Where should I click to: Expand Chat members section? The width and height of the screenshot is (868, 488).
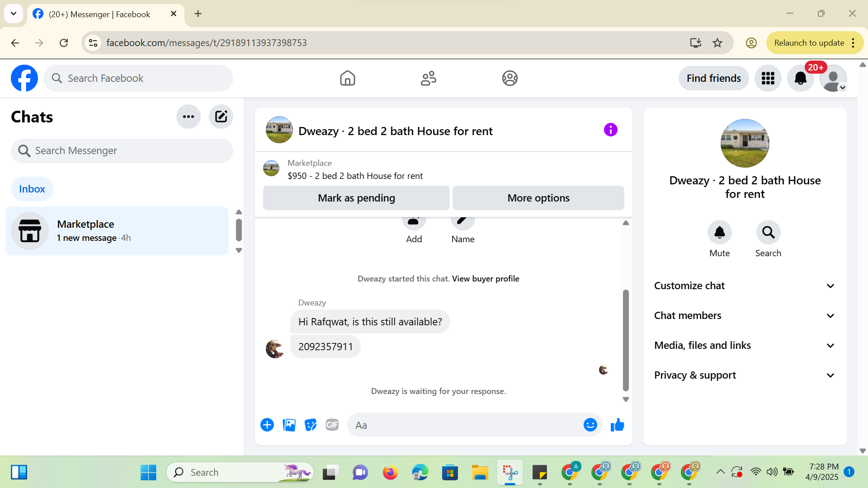(745, 316)
